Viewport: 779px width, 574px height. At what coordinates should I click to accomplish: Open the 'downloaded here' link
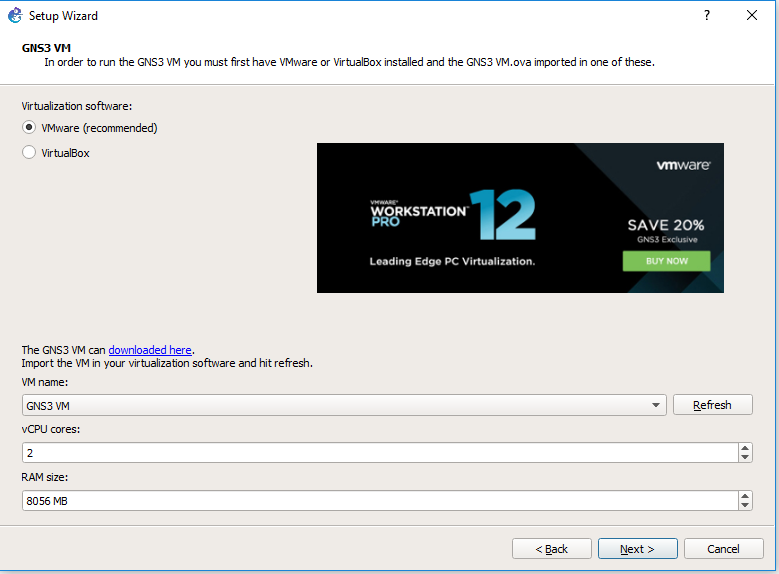click(150, 350)
